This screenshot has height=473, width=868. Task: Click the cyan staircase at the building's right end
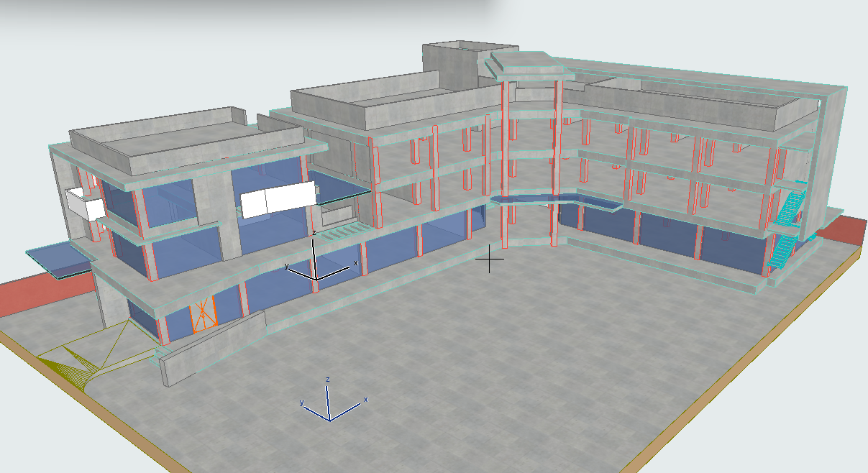[787, 224]
